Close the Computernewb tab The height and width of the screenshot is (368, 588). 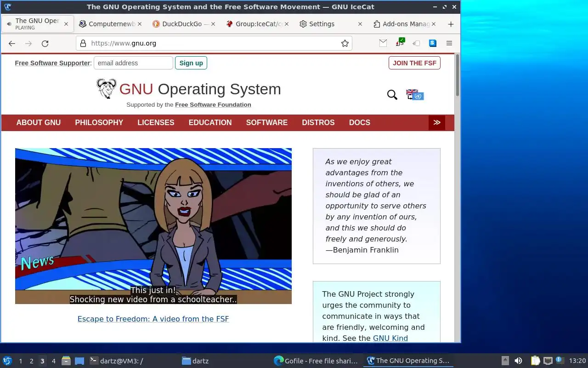(x=140, y=24)
